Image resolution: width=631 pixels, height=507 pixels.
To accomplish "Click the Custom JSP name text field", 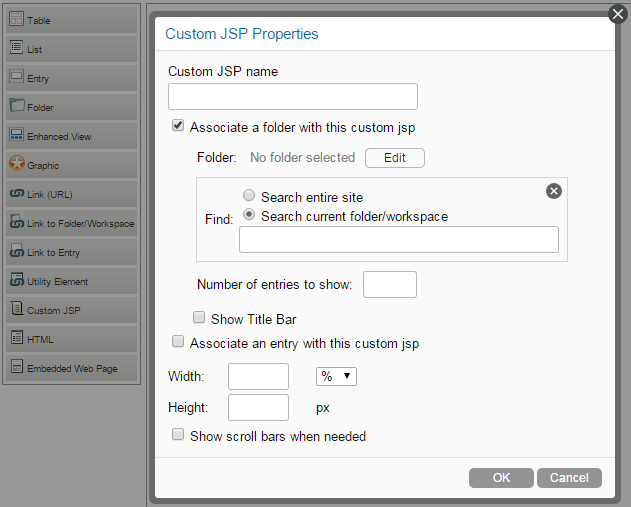I will 292,96.
